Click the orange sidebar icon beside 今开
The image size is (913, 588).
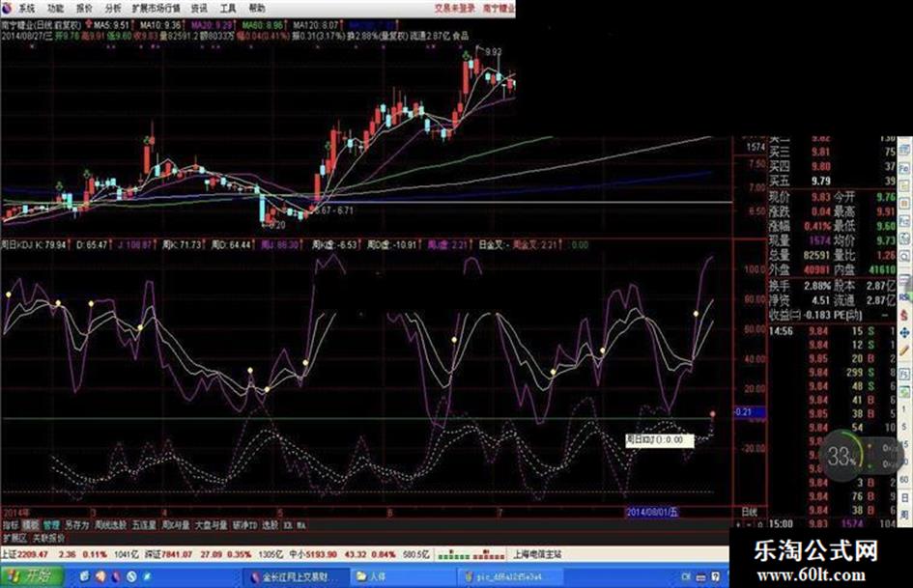904,203
